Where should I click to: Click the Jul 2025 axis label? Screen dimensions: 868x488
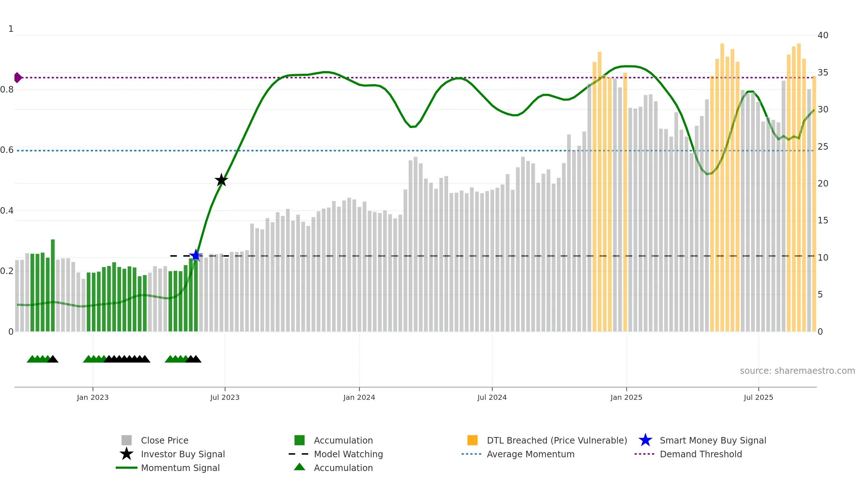758,397
